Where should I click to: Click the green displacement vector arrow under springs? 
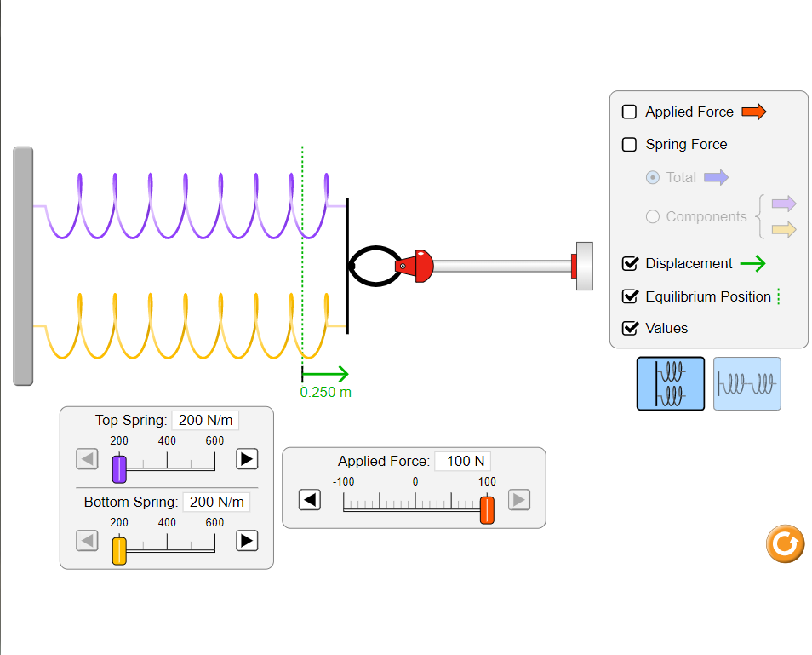click(x=325, y=374)
